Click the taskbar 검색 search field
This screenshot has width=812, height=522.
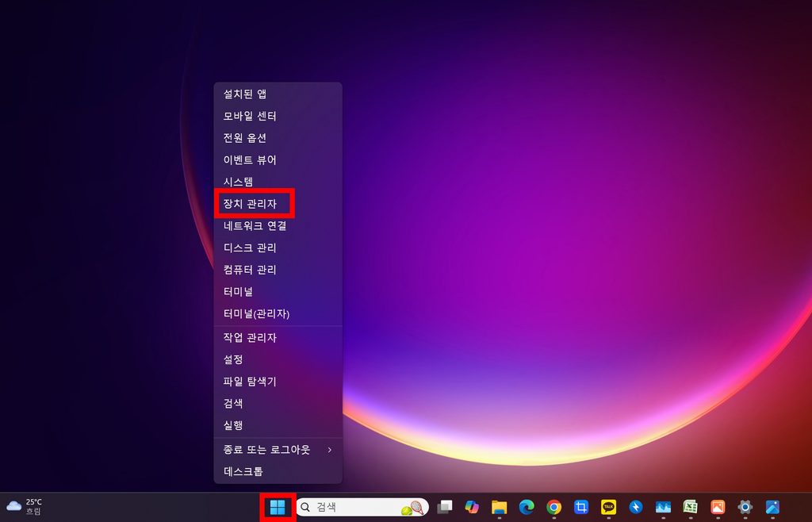point(362,507)
